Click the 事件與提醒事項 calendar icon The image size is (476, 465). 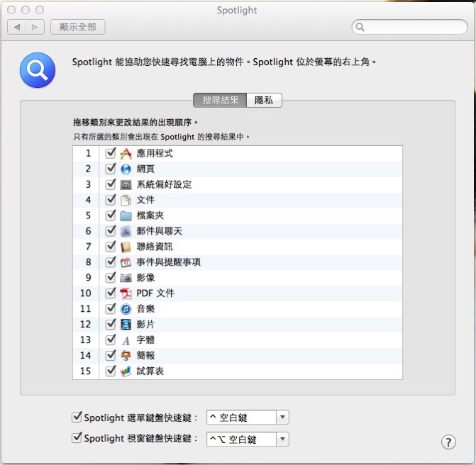(126, 262)
